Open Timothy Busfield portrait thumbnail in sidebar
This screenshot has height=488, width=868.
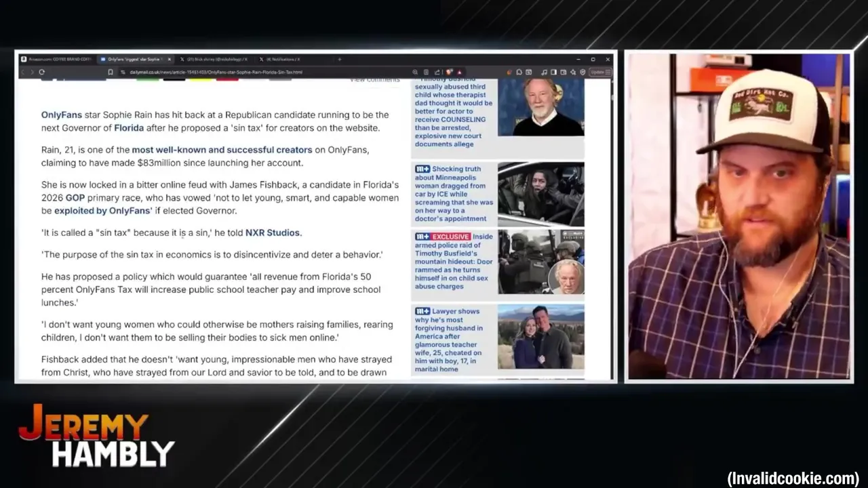541,108
